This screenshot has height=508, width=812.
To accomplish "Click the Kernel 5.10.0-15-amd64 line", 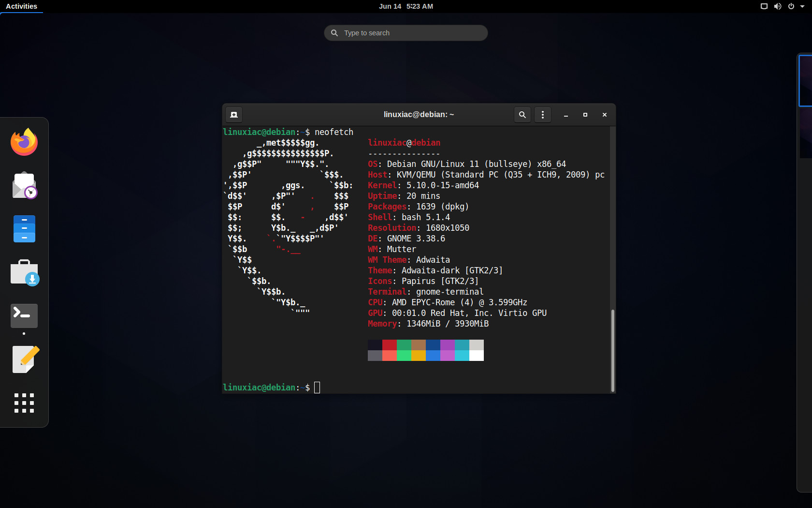I will pos(423,185).
